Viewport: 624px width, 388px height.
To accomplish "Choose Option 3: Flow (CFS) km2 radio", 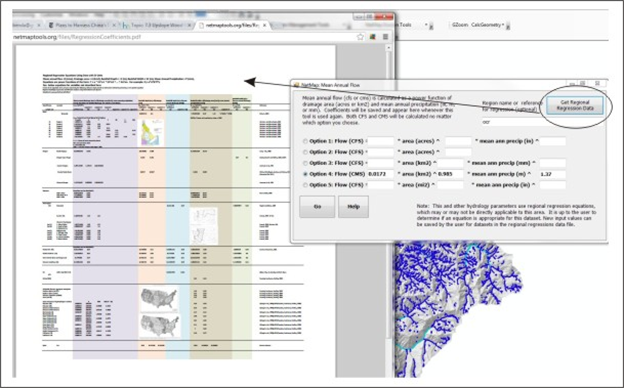I will tap(305, 163).
